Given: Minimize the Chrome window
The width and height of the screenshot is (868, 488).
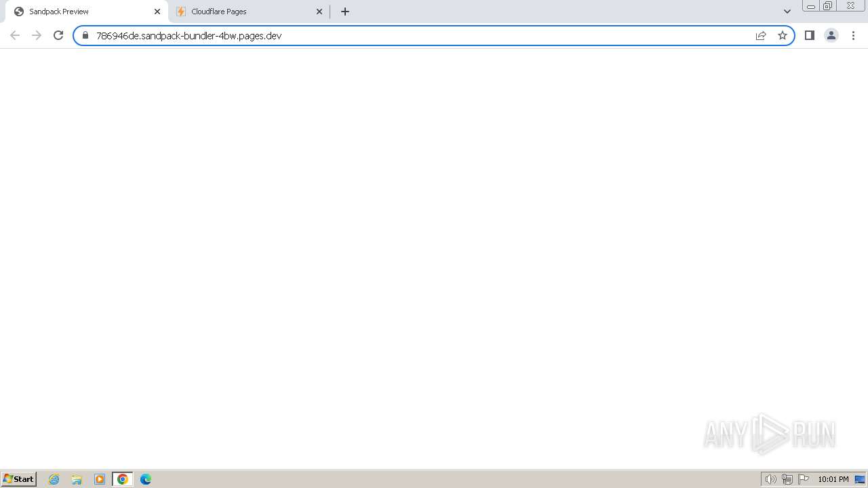Looking at the screenshot, I should tap(811, 6).
